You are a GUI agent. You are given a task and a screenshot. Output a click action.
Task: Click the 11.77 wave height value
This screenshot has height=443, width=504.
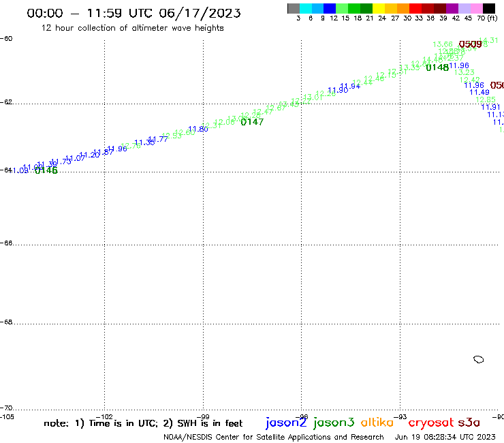coord(158,139)
